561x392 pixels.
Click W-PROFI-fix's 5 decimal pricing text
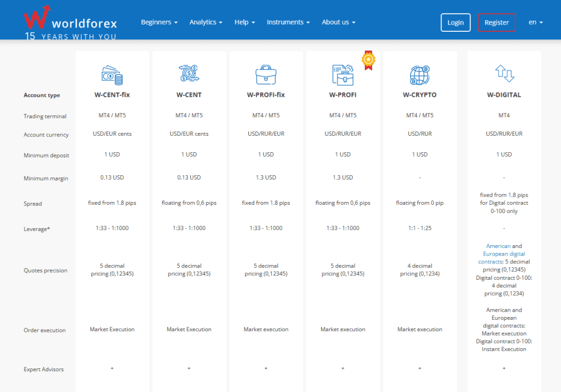coord(266,270)
